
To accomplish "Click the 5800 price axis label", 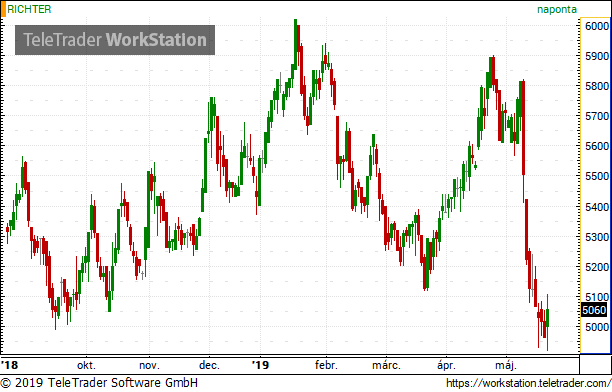I will click(597, 86).
